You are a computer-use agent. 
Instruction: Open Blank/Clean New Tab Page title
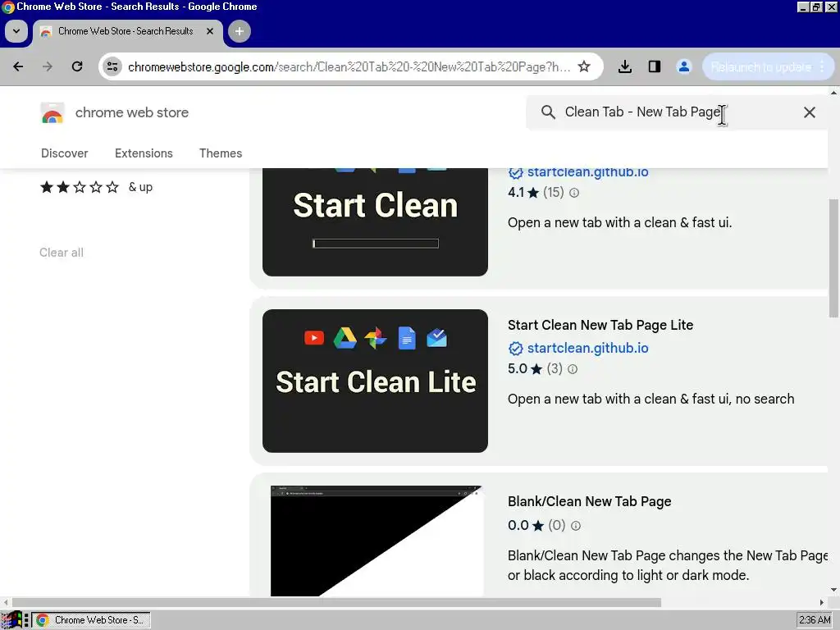click(x=589, y=501)
